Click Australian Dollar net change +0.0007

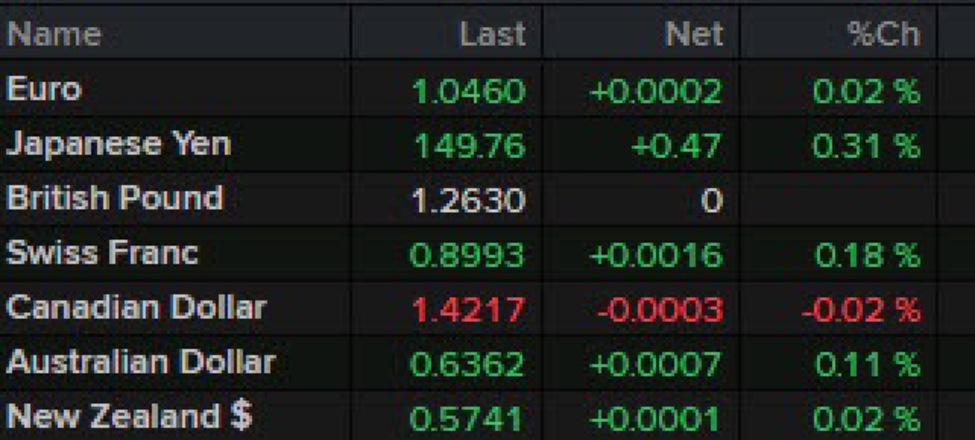[x=655, y=363]
